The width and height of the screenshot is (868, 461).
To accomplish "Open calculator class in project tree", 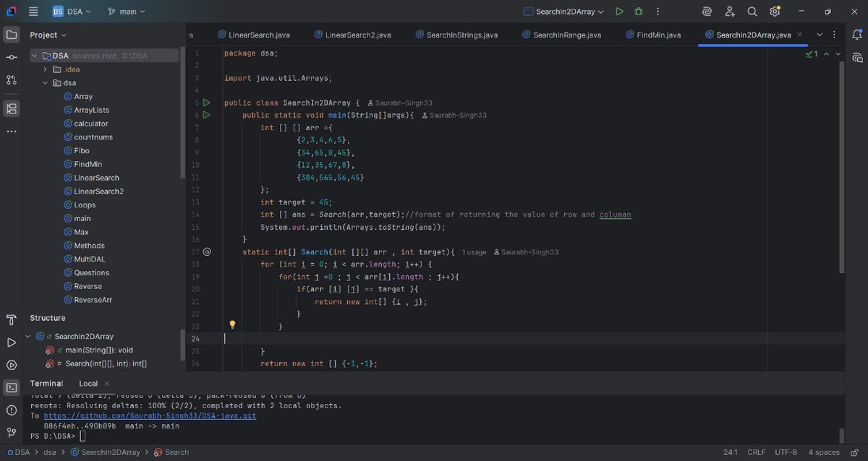I will pyautogui.click(x=91, y=124).
